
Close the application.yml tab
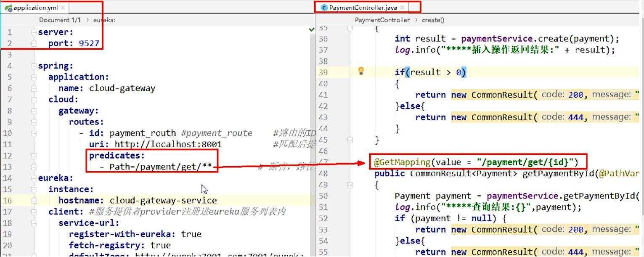pos(63,8)
